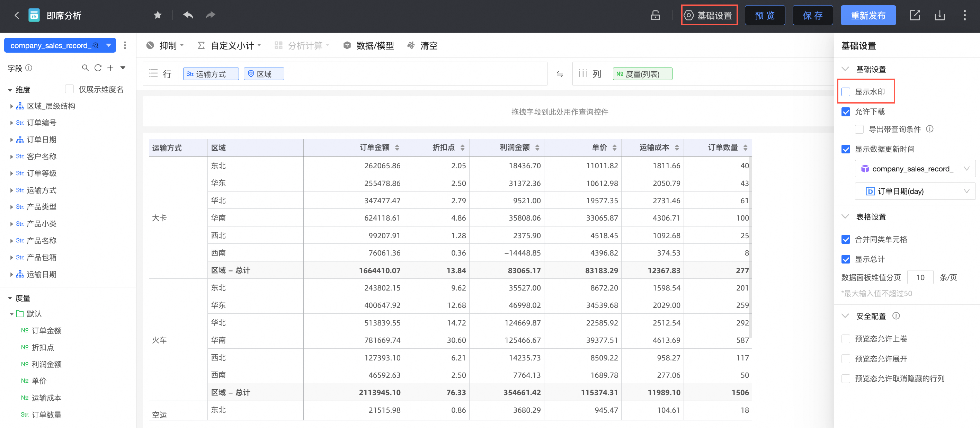
Task: Uncheck 合并同类单元格 option
Action: (x=846, y=239)
